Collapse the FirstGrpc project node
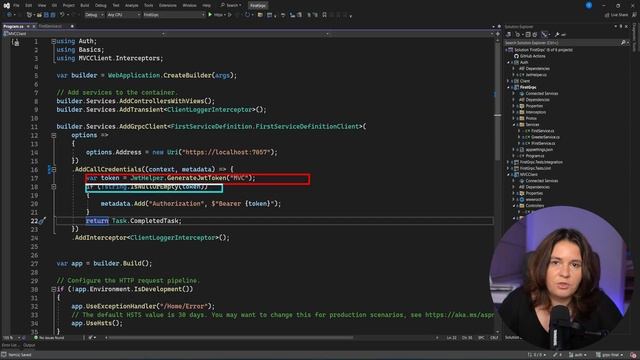The width and height of the screenshot is (640, 360). point(509,87)
